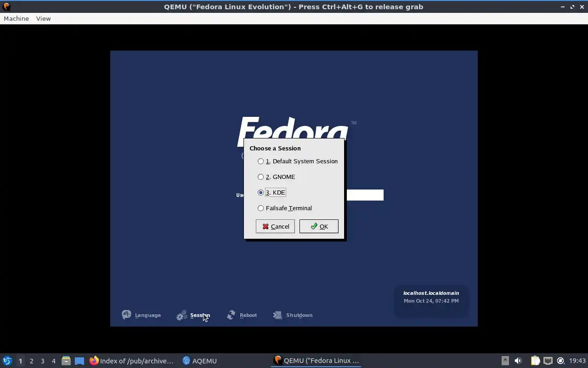Click the Shutdown label
The height and width of the screenshot is (368, 588).
point(299,315)
